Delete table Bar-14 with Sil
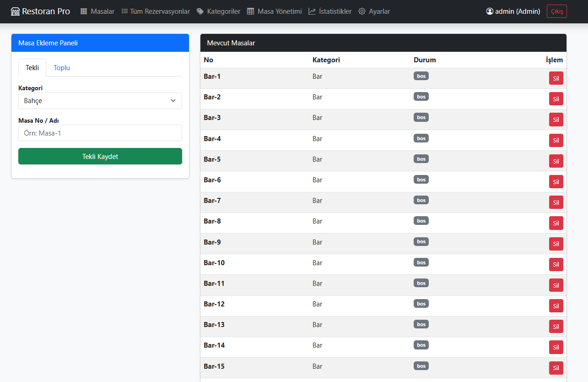Screen dimensions: 588x382 [556, 347]
